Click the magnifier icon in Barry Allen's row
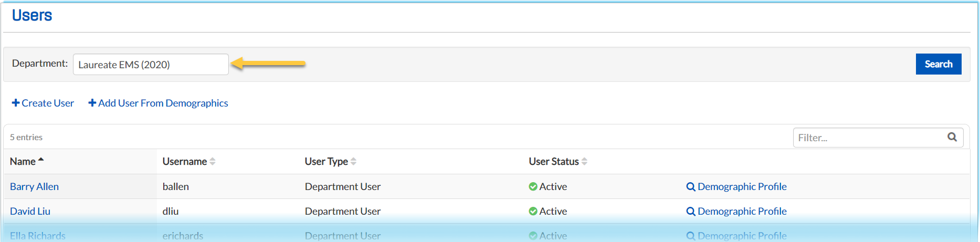 (x=691, y=186)
